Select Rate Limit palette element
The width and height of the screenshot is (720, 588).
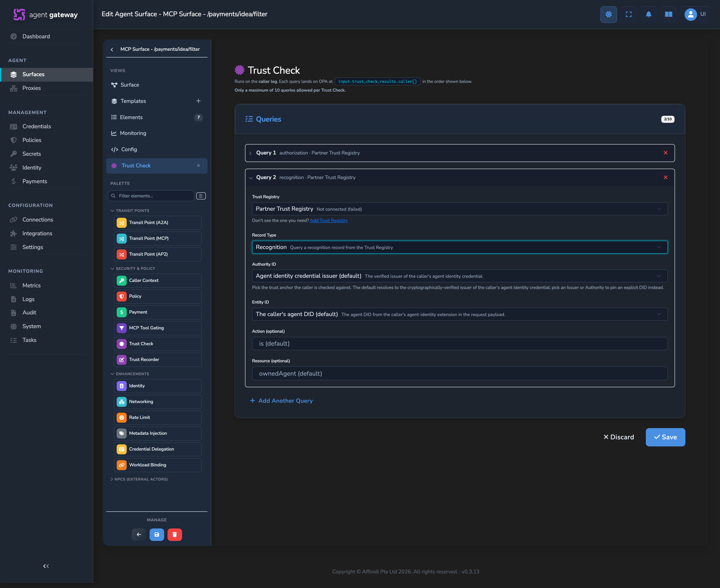point(157,418)
